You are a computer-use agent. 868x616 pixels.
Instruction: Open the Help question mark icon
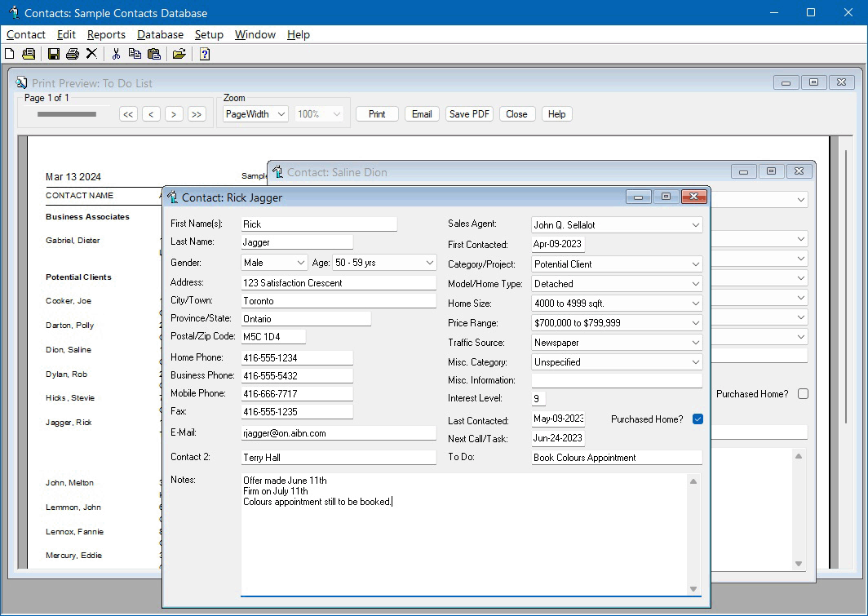tap(204, 53)
